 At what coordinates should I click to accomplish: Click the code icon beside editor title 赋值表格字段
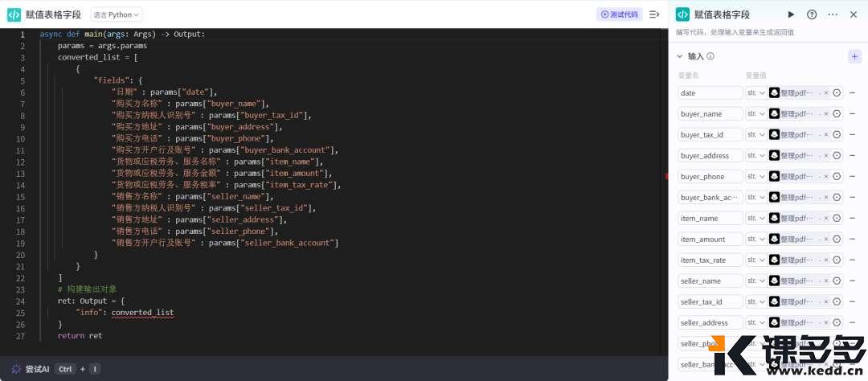click(14, 15)
